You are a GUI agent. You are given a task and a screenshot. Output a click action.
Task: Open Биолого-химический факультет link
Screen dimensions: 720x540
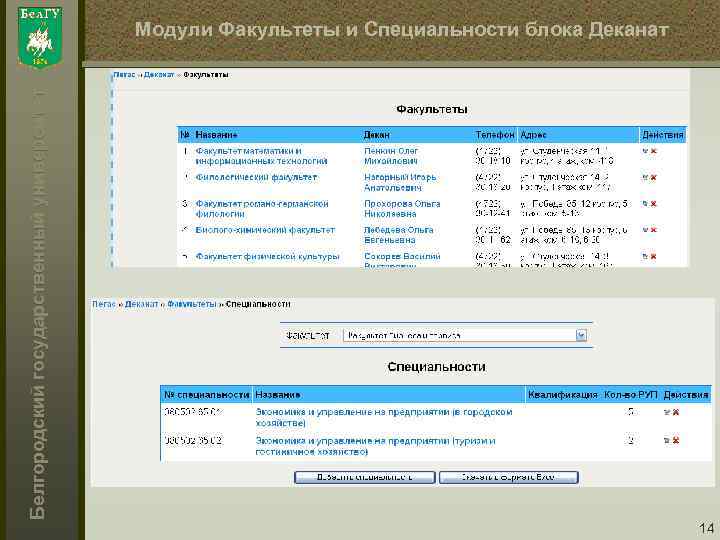pyautogui.click(x=265, y=230)
